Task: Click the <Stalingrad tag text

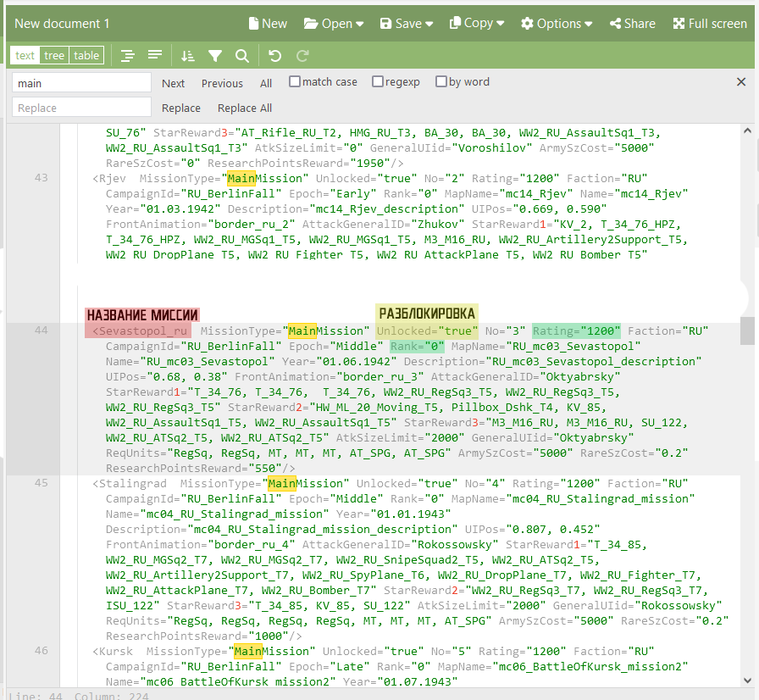Action: [130, 484]
